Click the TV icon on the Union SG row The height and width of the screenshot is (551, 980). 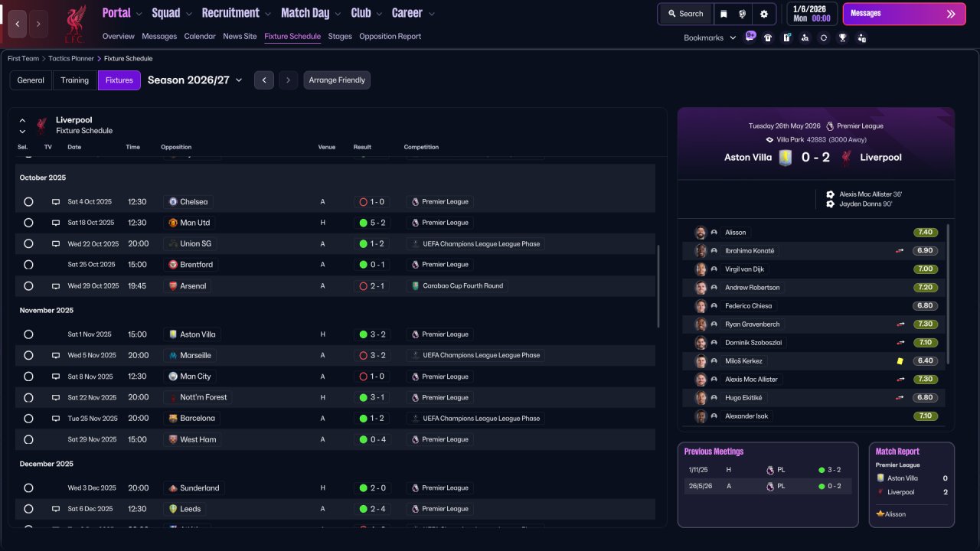point(56,244)
